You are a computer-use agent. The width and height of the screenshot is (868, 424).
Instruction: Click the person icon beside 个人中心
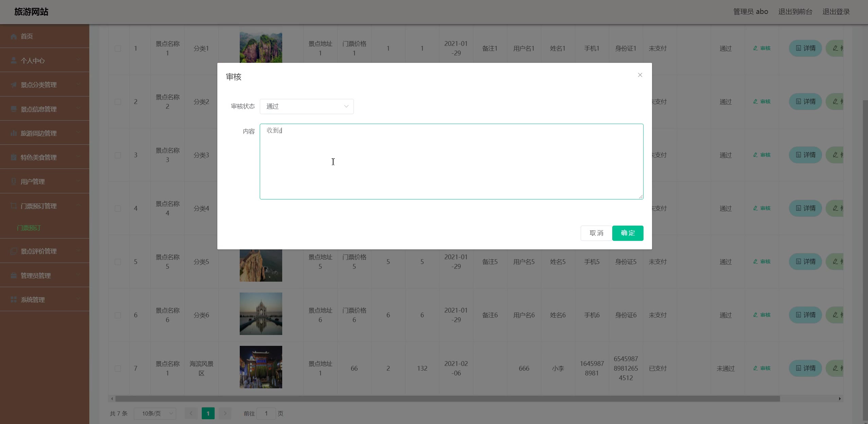coord(14,60)
